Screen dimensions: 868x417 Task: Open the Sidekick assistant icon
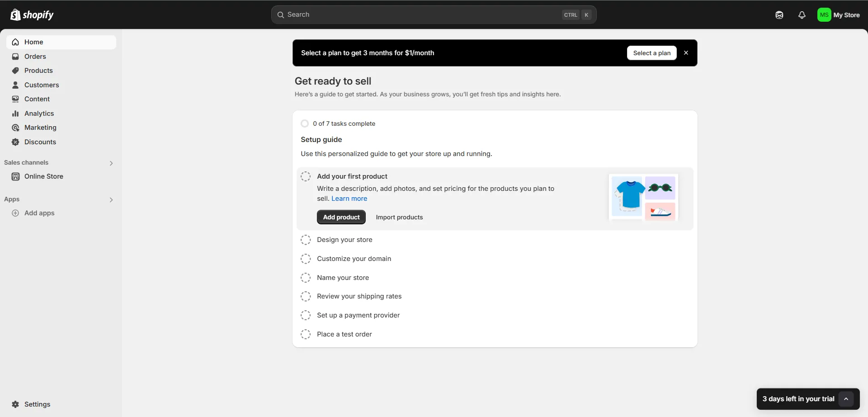(779, 15)
